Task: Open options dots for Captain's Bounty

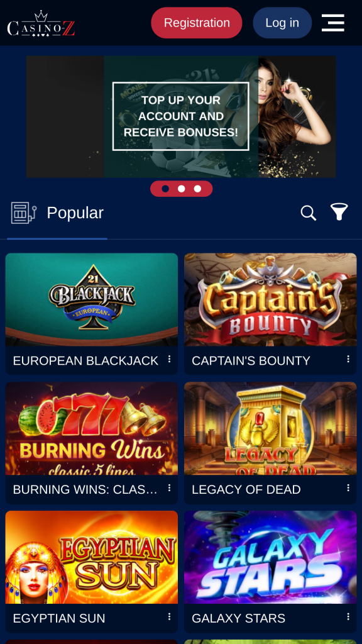Action: [348, 359]
